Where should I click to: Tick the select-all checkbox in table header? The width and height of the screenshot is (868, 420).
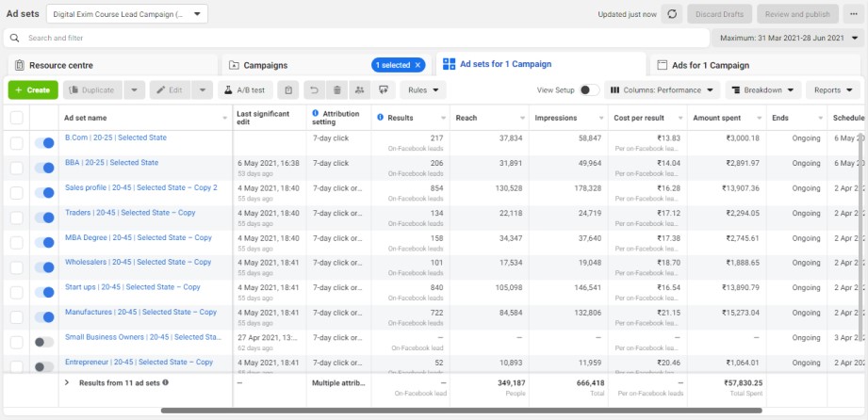point(17,118)
